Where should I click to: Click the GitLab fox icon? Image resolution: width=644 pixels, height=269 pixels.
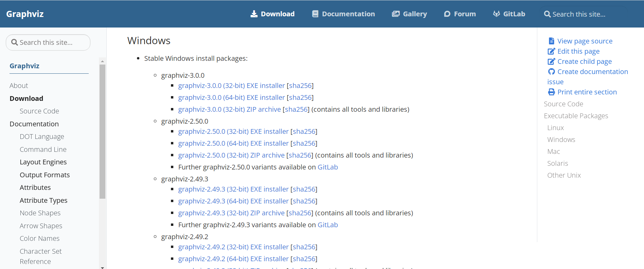pos(497,14)
